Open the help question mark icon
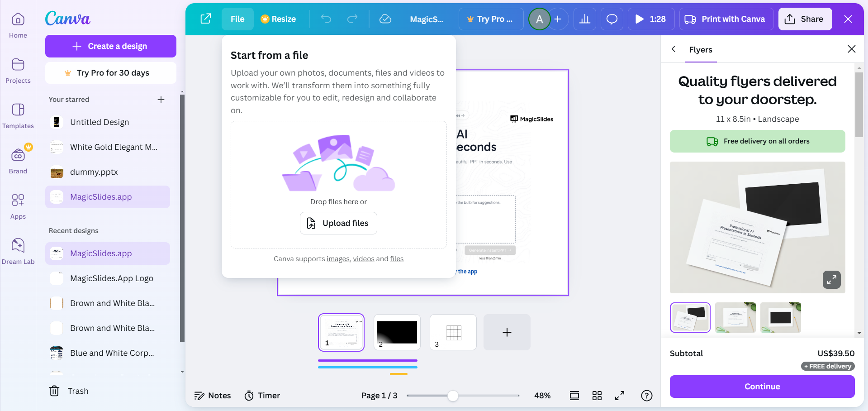The image size is (868, 411). [647, 396]
